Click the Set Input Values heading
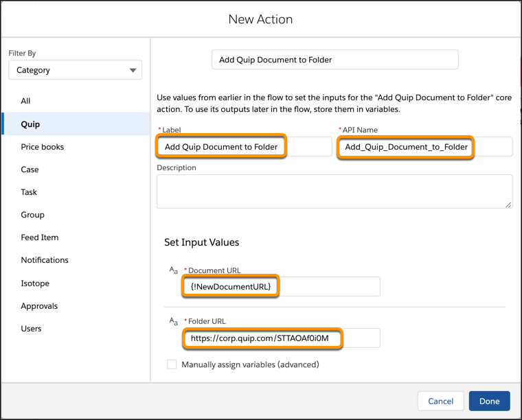The image size is (522, 420). 201,242
